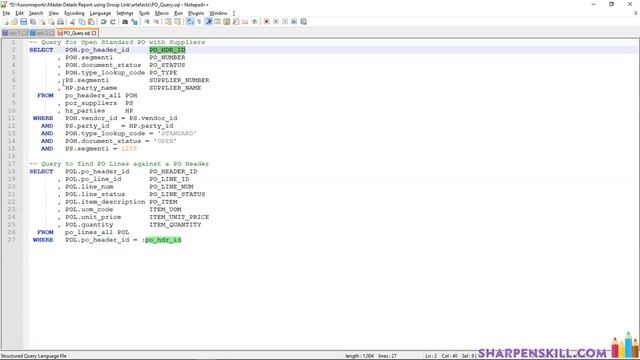Toggle the Indent Guide toolbar icon

click(208, 22)
